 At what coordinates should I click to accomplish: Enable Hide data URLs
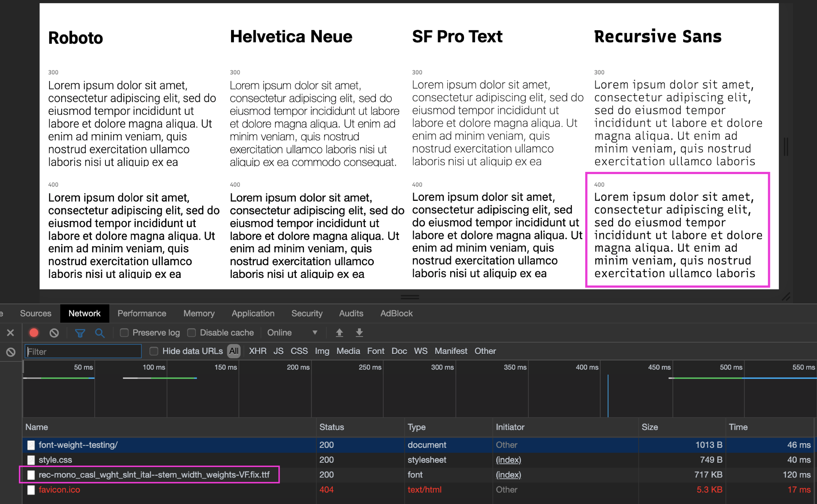coord(154,351)
